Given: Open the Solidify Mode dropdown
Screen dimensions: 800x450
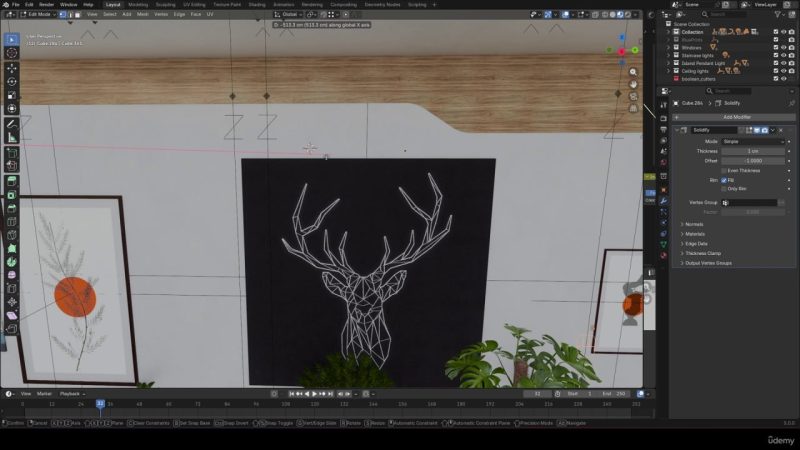Looking at the screenshot, I should (753, 142).
